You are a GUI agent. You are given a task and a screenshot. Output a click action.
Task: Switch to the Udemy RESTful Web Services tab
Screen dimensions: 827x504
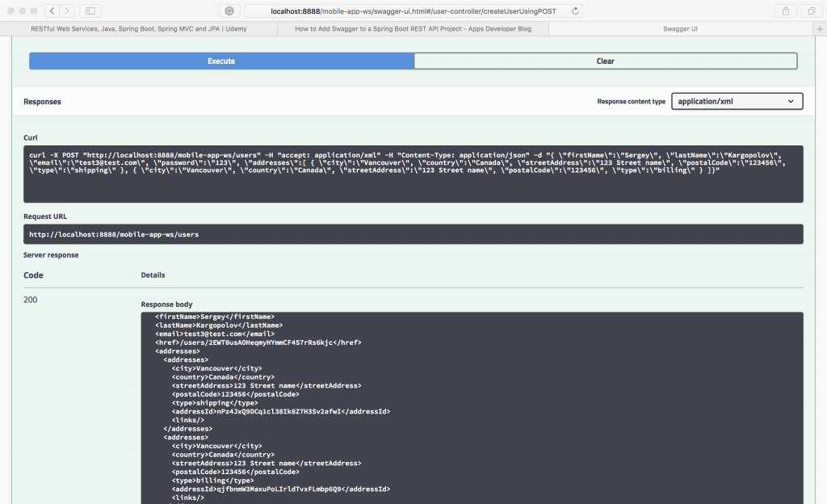coord(139,28)
